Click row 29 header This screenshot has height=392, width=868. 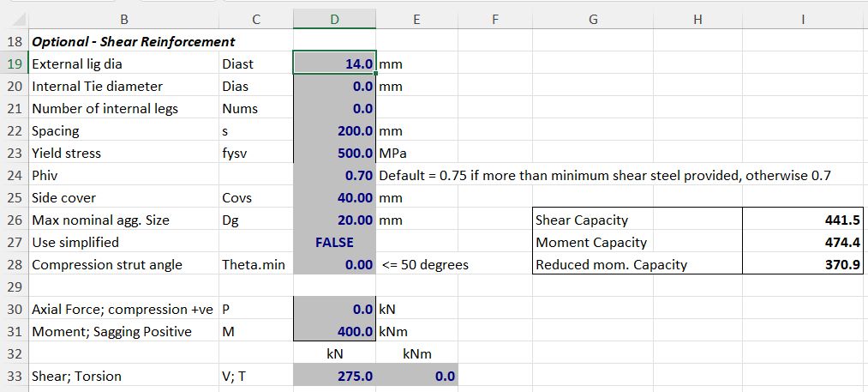pos(14,286)
